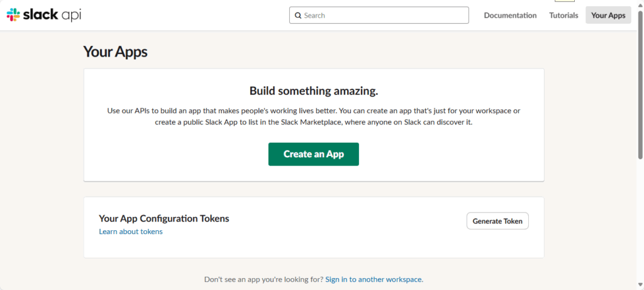644x290 pixels.
Task: Click the Generate Token button
Action: point(497,221)
